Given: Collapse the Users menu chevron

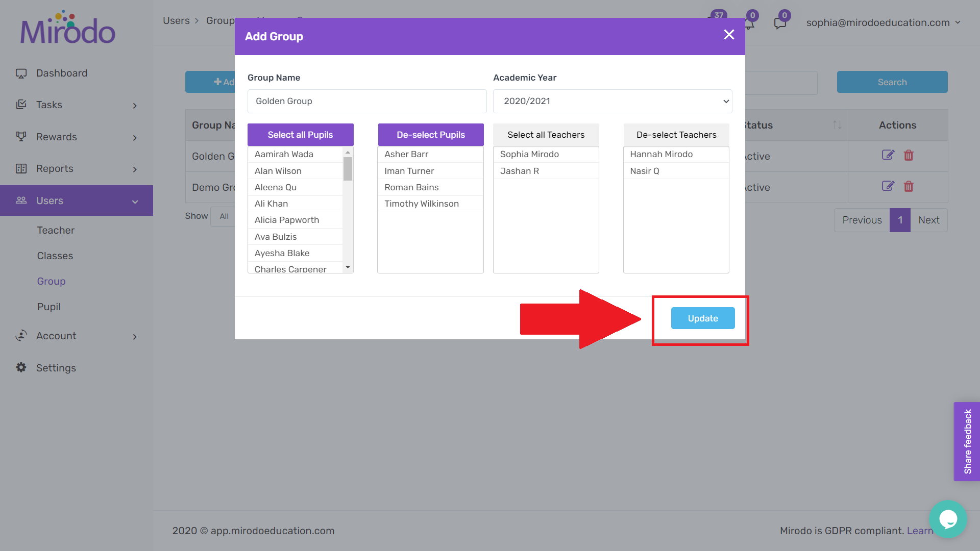Looking at the screenshot, I should click(x=135, y=202).
